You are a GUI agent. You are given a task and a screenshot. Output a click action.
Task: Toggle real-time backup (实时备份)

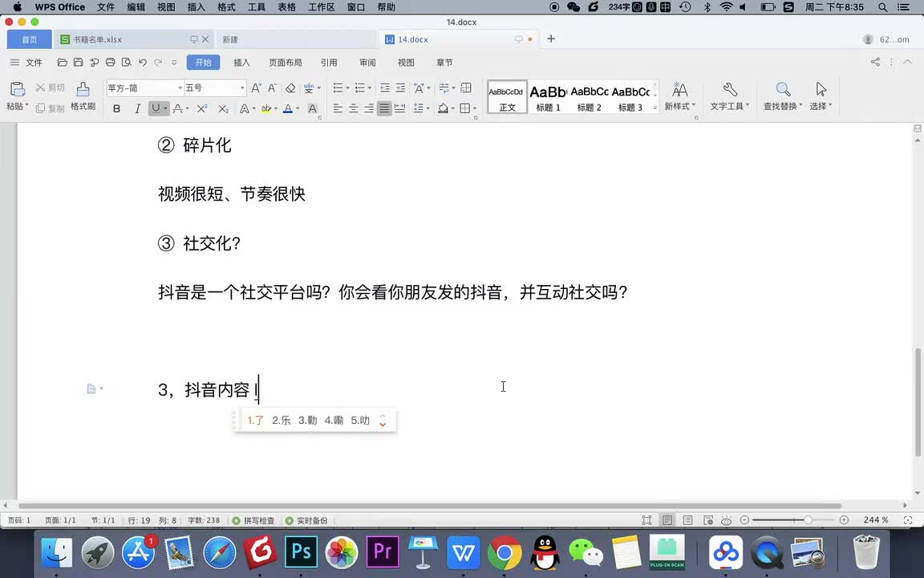click(306, 520)
